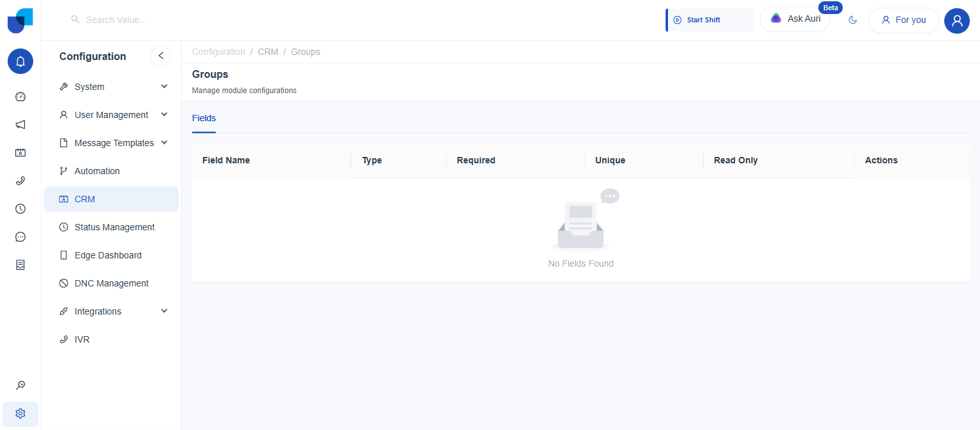
Task: Click the Start Shift button
Action: [710, 20]
